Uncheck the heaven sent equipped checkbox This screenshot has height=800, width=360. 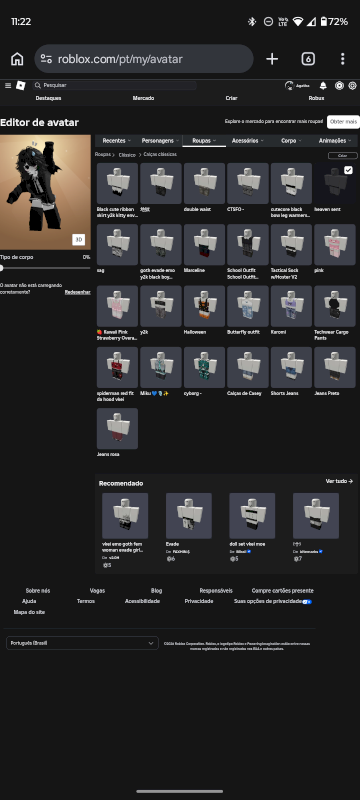[x=348, y=170]
